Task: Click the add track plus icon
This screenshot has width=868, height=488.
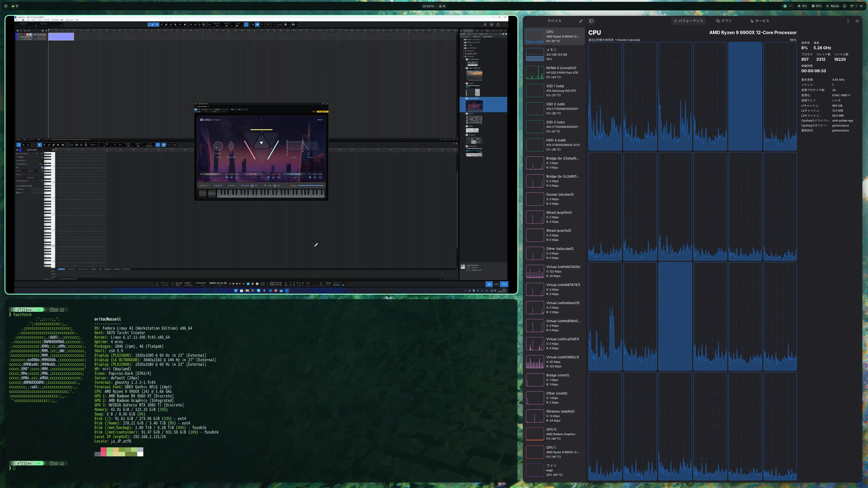Action: (47, 31)
